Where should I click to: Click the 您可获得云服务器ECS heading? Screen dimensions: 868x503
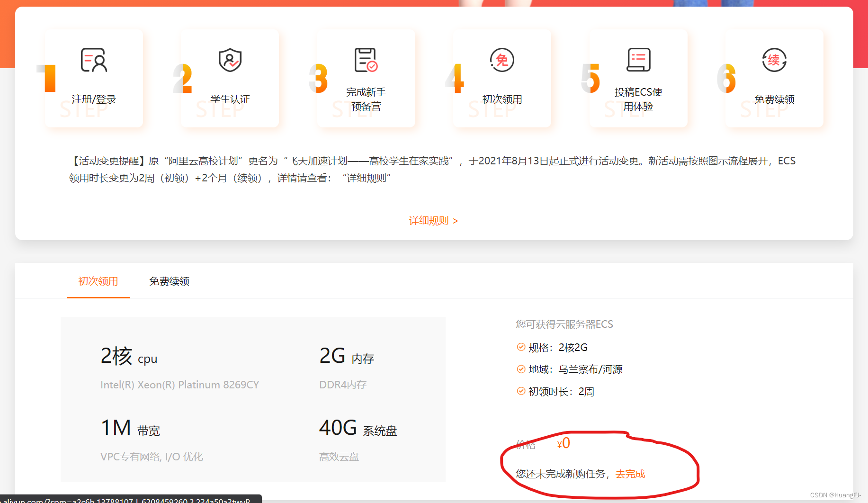point(564,324)
